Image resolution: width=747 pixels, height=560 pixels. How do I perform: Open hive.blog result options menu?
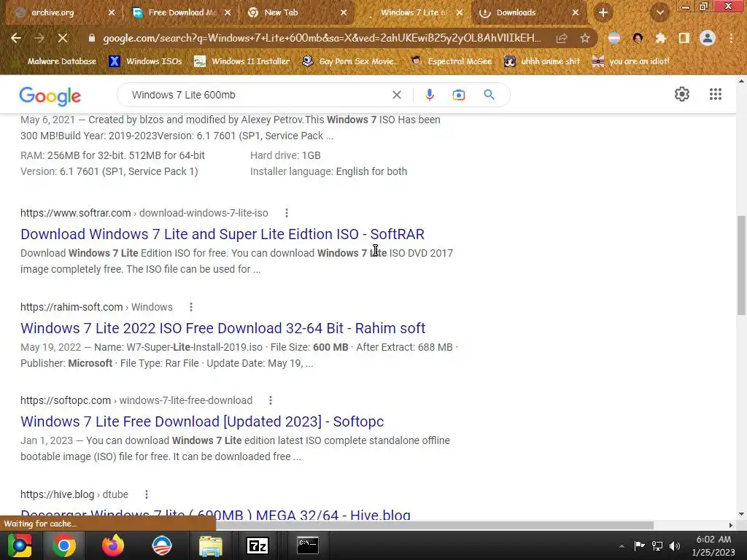147,494
